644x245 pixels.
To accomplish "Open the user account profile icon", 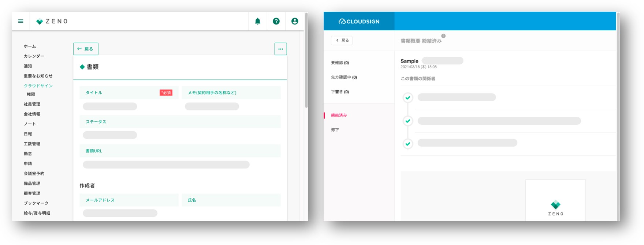I will [295, 21].
